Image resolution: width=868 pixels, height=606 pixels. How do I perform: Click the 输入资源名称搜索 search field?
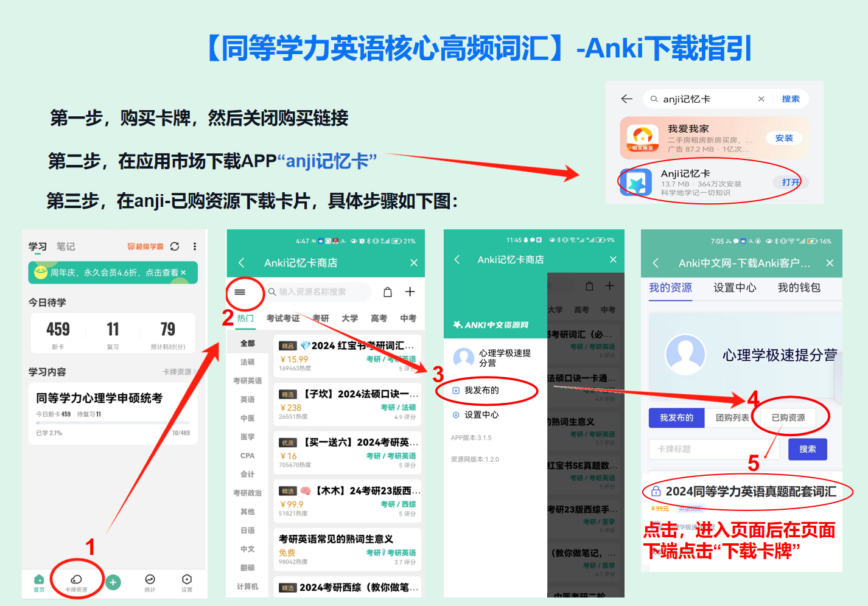point(319,292)
